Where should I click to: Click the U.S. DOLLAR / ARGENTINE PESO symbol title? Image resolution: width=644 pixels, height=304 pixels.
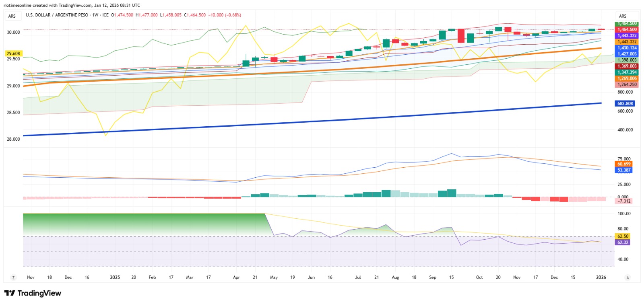pos(57,15)
